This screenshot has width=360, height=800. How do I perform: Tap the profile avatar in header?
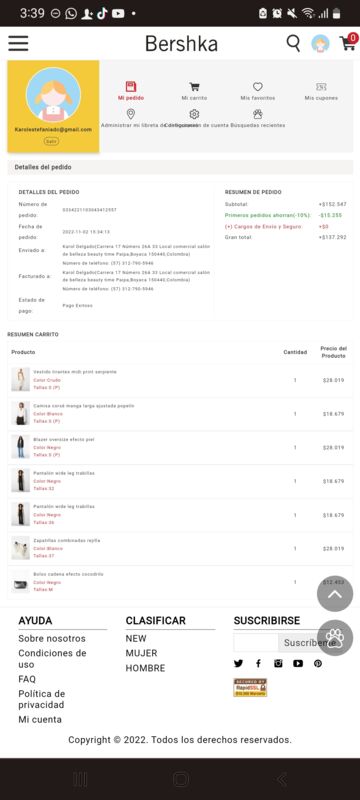point(320,44)
